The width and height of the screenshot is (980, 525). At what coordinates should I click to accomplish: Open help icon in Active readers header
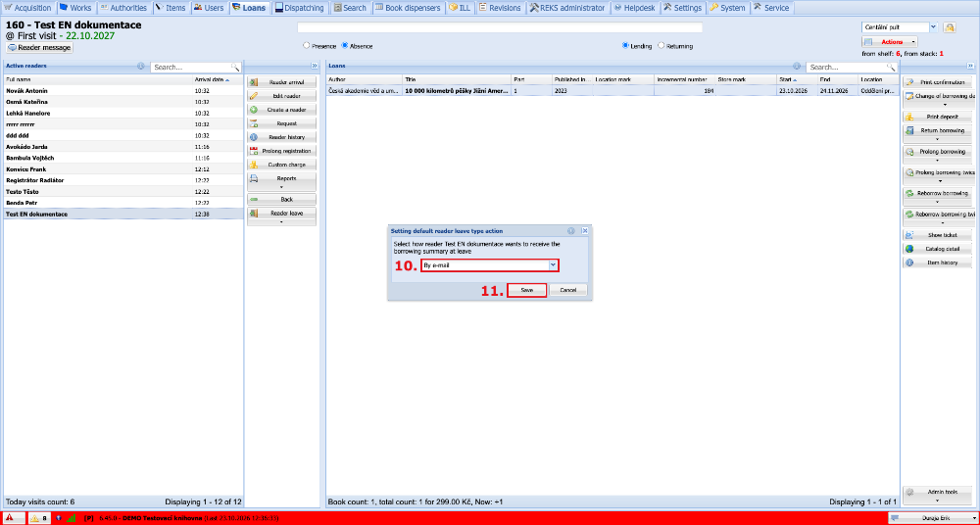(140, 66)
